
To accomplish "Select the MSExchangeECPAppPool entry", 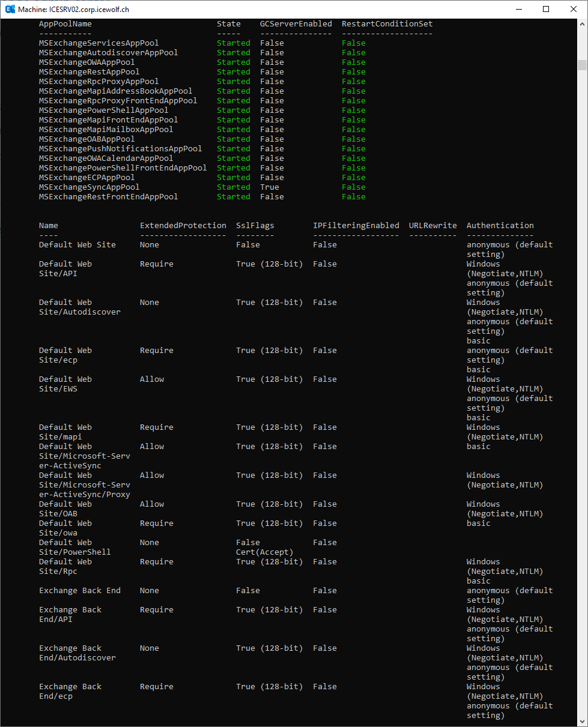I will pos(86,178).
